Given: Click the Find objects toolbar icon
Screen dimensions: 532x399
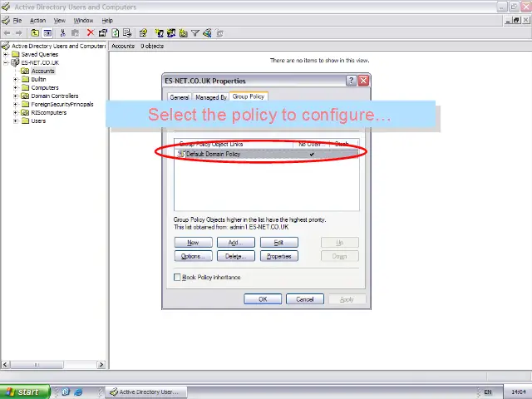Looking at the screenshot, I should click(207, 33).
